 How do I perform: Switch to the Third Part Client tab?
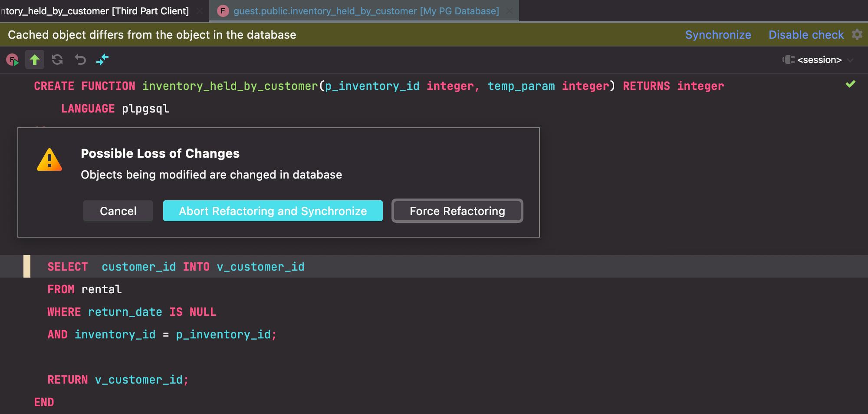95,11
